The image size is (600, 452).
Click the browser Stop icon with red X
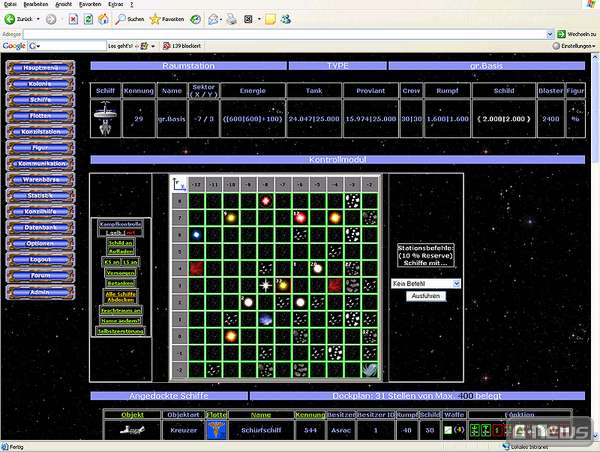73,19
